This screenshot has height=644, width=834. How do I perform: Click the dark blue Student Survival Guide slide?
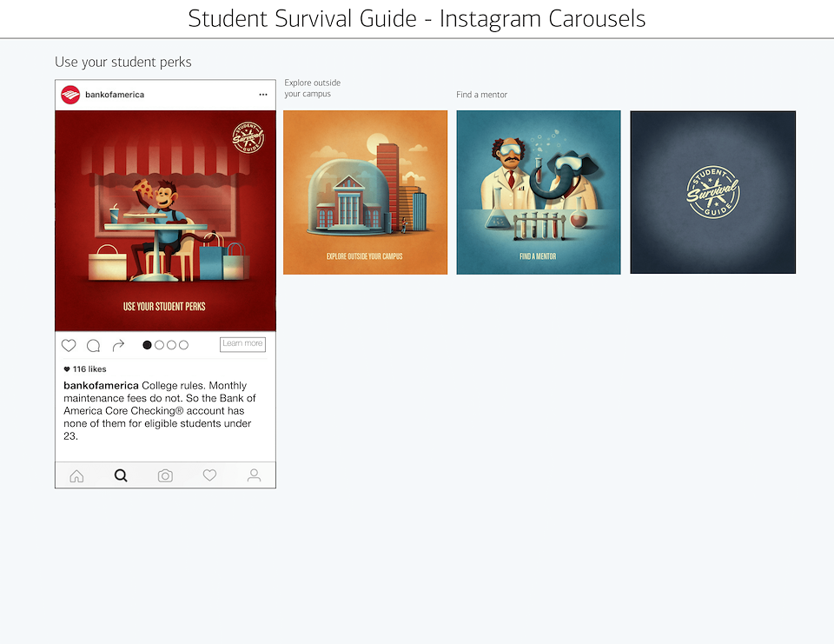(x=712, y=192)
